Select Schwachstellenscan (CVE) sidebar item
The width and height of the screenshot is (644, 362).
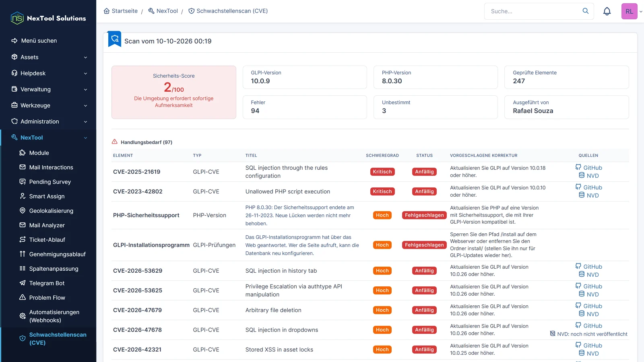(48, 339)
